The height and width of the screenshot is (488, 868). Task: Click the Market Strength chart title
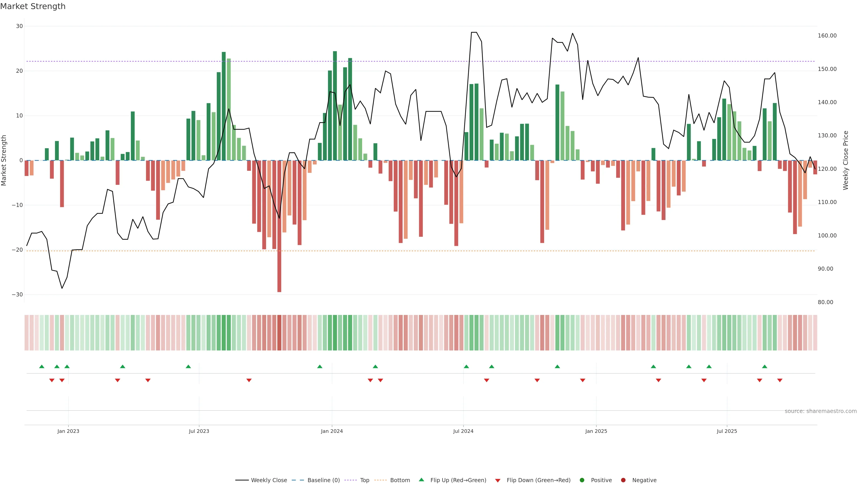point(33,6)
